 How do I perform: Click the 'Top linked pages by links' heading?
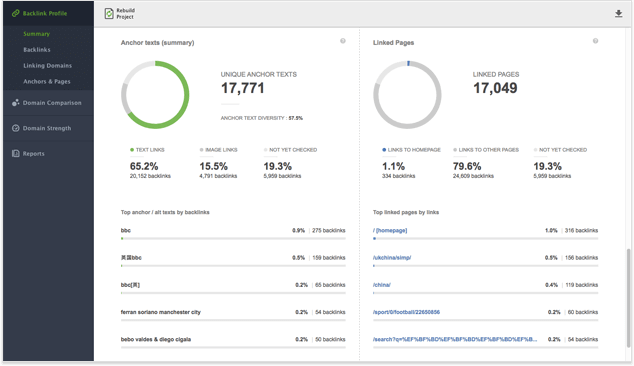coord(406,212)
